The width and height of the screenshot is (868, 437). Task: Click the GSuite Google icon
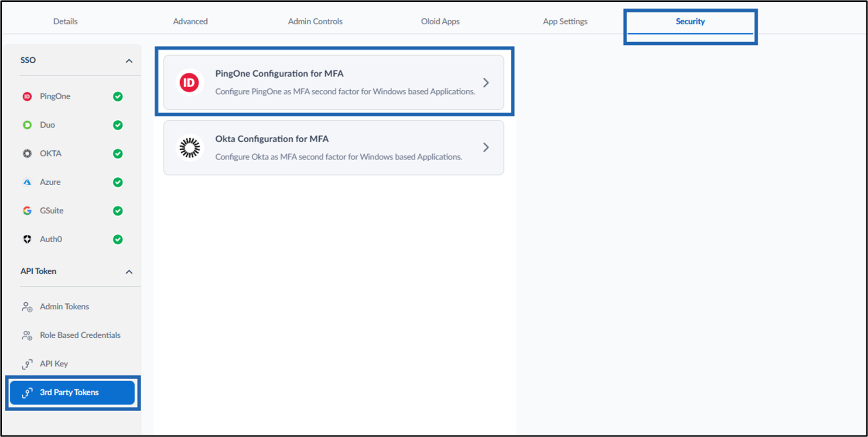tap(27, 210)
